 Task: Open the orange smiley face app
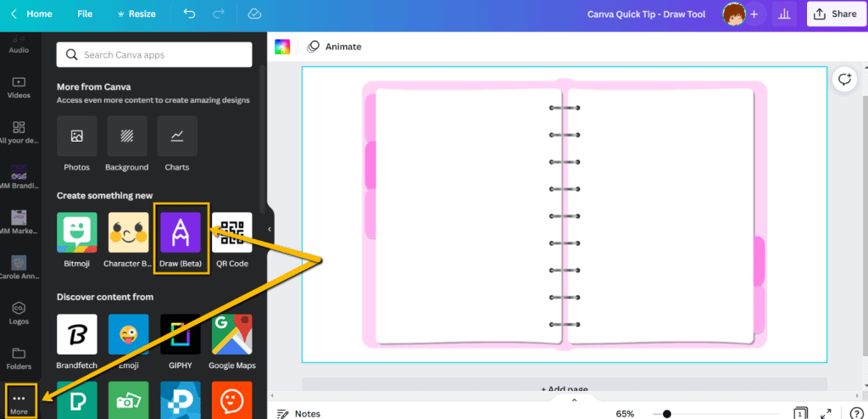click(232, 399)
